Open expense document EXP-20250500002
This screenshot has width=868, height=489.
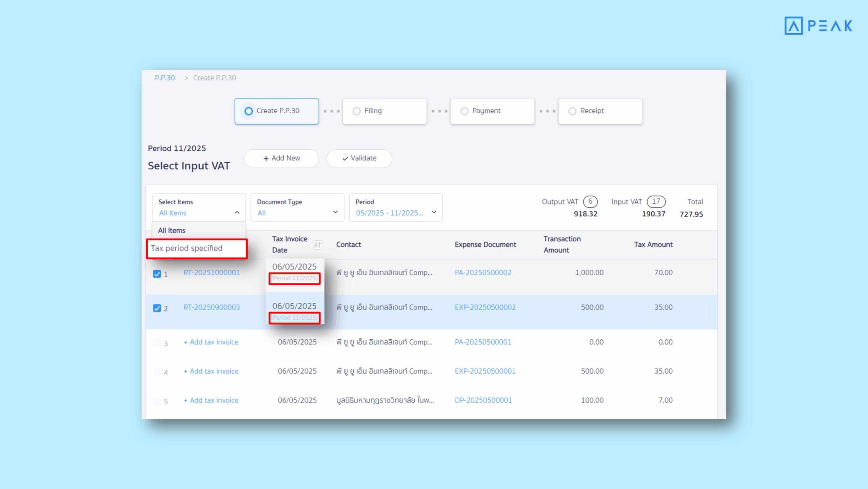(x=485, y=307)
